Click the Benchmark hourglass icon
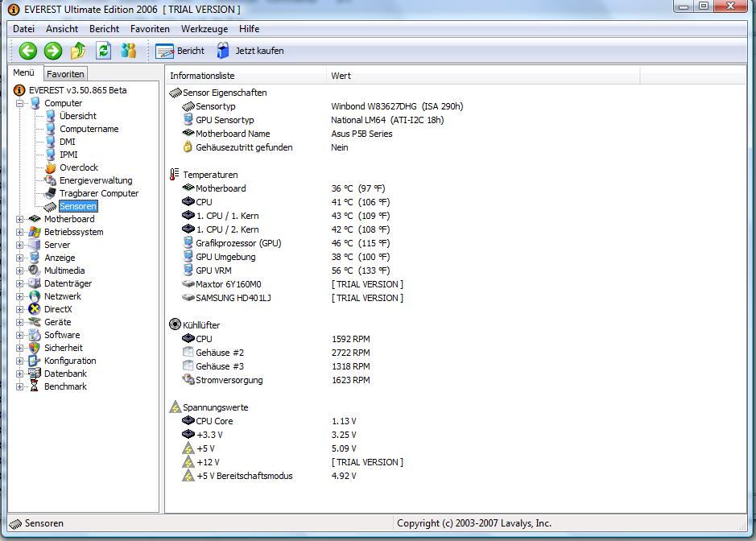This screenshot has width=756, height=541. [x=35, y=386]
